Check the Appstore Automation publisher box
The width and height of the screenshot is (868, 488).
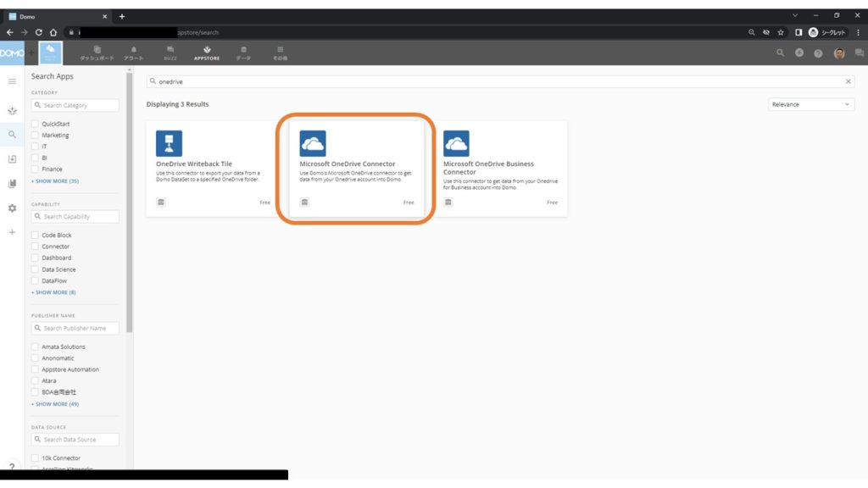pyautogui.click(x=35, y=369)
